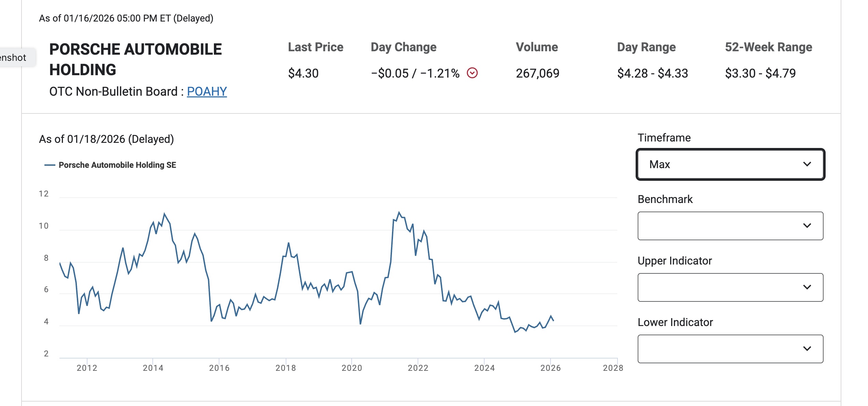Click the Day Range value $4.28 - $4.33

[652, 73]
